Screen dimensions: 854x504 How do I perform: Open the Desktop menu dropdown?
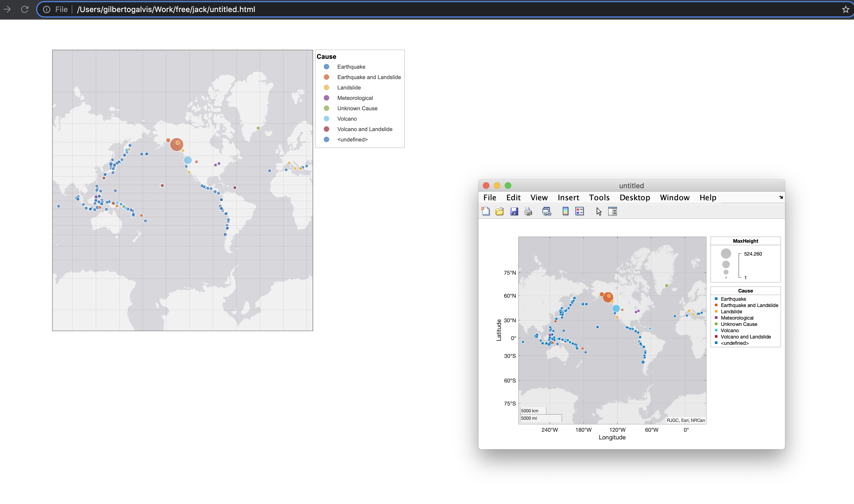(634, 198)
